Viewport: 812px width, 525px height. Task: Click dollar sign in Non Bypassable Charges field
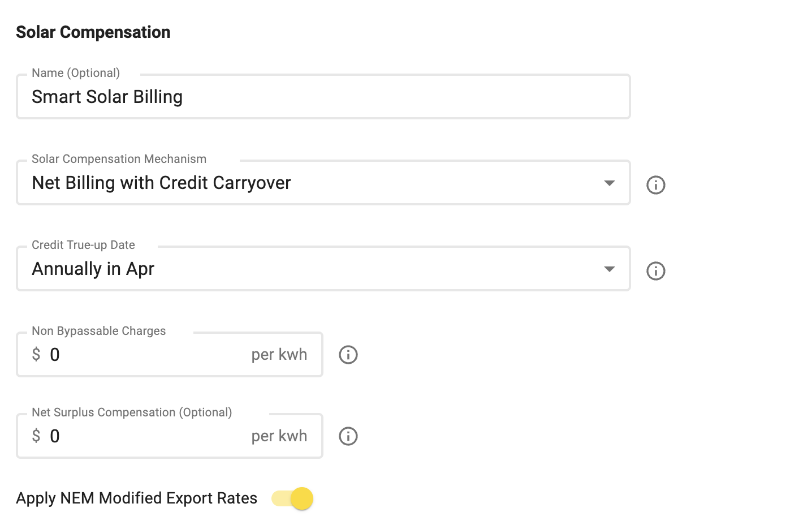(x=36, y=355)
